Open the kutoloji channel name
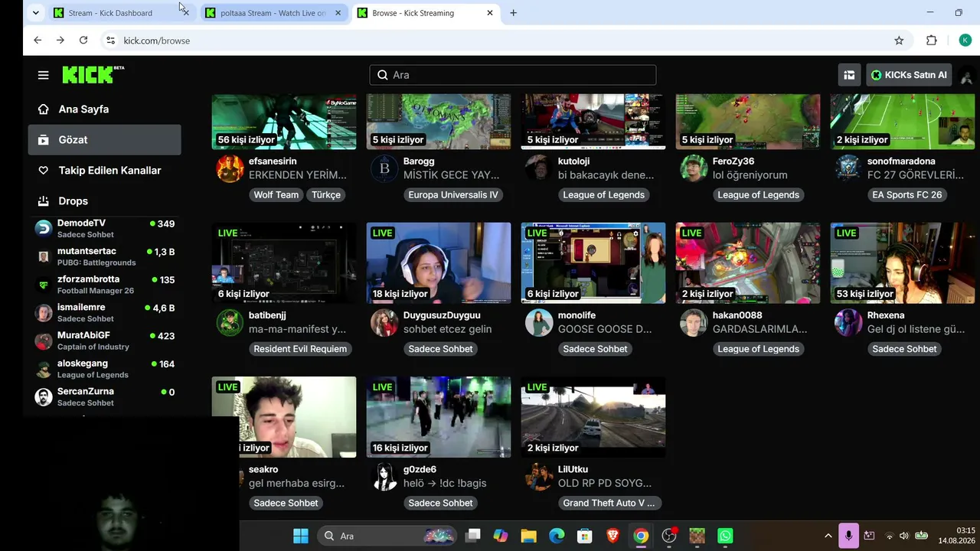Screen dimensions: 980x551 pos(573,161)
